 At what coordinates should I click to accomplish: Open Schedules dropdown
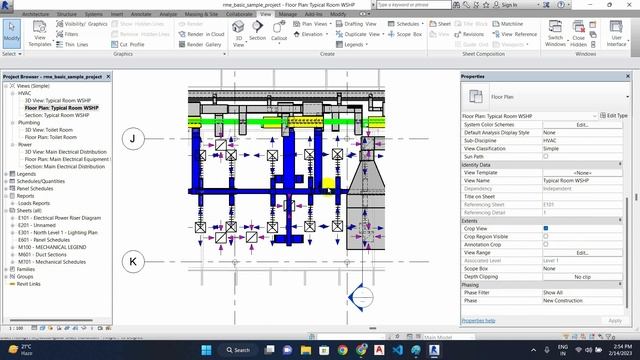pyautogui.click(x=406, y=24)
